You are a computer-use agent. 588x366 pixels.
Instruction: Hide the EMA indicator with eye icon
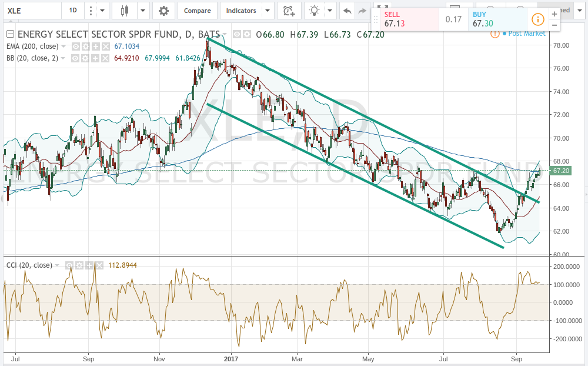pyautogui.click(x=76, y=46)
